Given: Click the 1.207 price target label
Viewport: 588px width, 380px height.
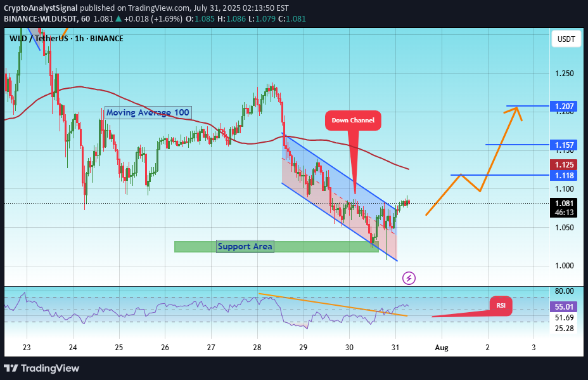Looking at the screenshot, I should click(564, 107).
